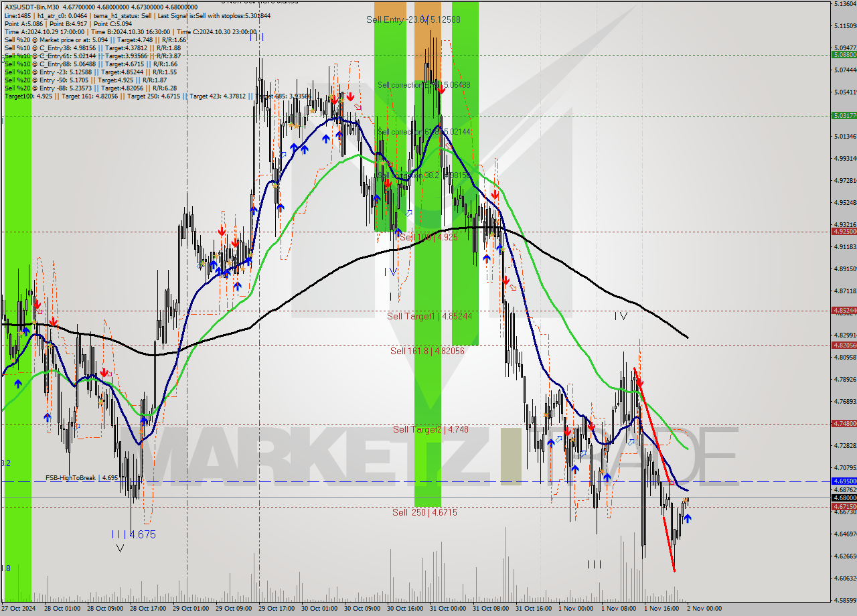Click the red 4.85244 price tag on axis
The width and height of the screenshot is (857, 616).
(x=844, y=310)
